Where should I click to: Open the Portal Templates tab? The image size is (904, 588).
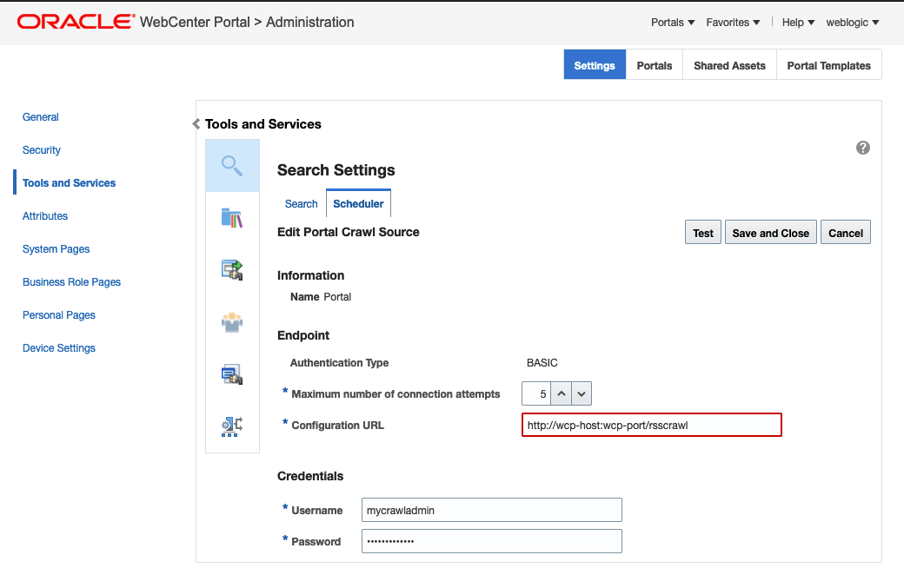[828, 65]
